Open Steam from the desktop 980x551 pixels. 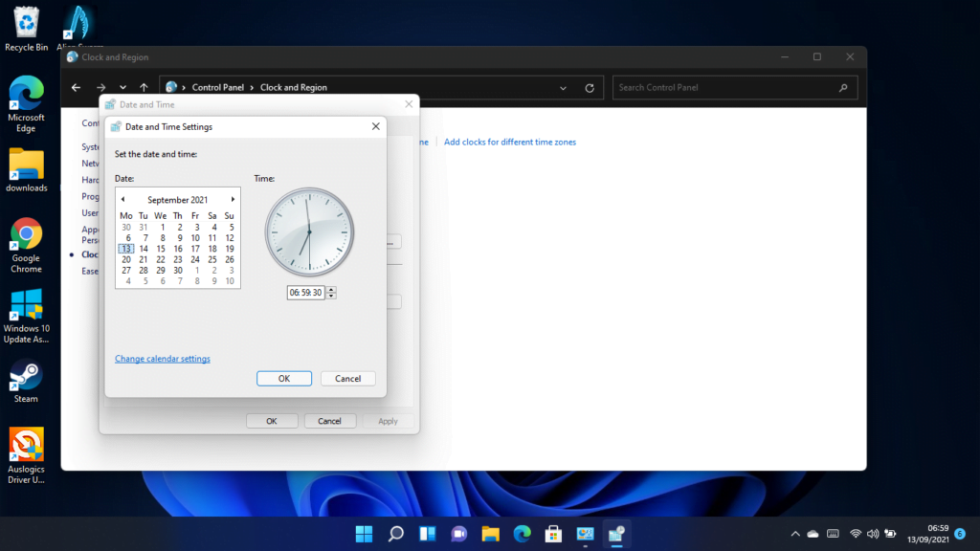point(24,373)
